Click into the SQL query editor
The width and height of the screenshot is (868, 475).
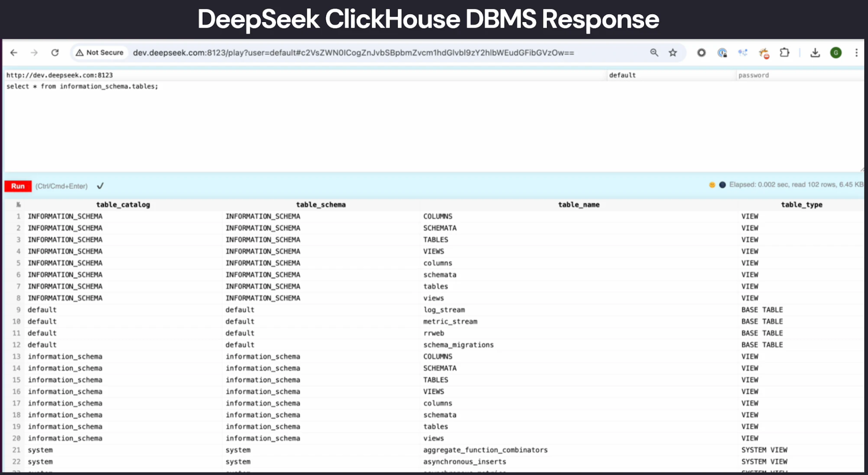pyautogui.click(x=434, y=127)
